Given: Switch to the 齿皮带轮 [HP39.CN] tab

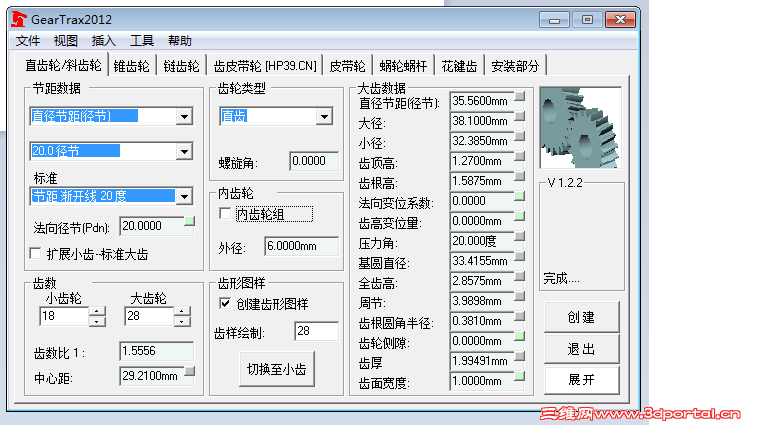Looking at the screenshot, I should coord(265,66).
